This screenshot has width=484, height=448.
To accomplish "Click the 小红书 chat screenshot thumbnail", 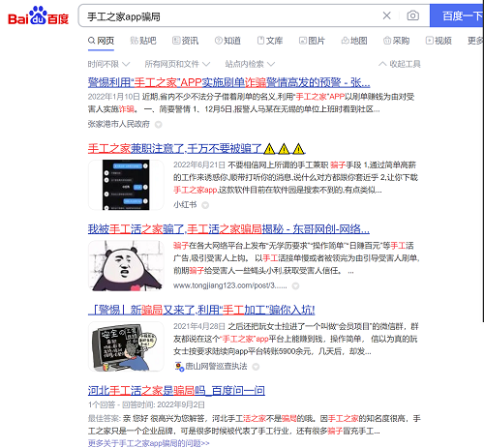I will pos(126,185).
